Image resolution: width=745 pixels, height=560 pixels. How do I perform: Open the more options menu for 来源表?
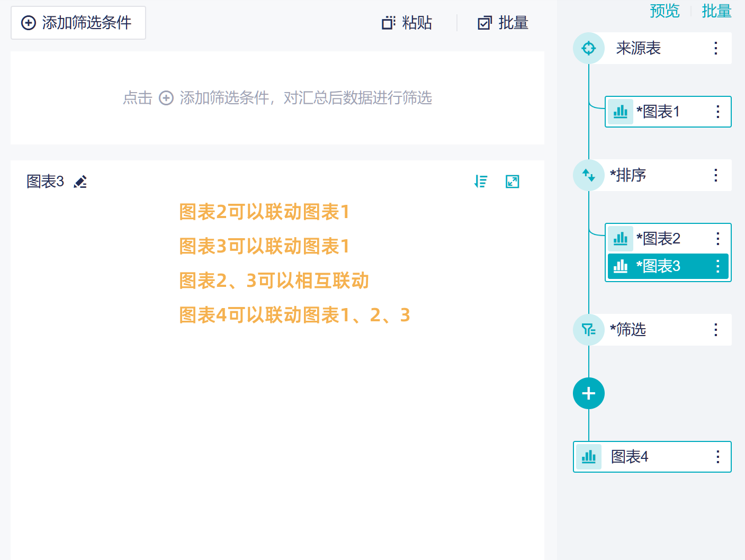pyautogui.click(x=716, y=48)
